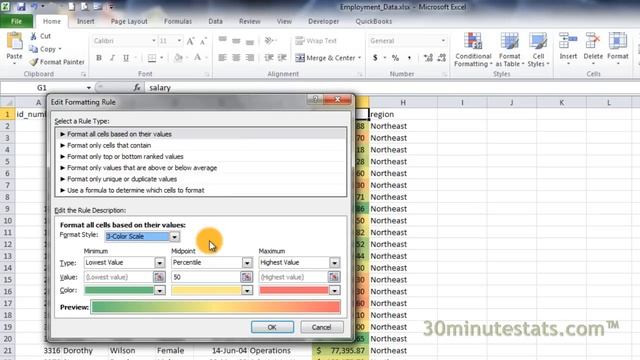The image size is (640, 360).
Task: Open the Midpoint Type Percentile dropdown
Action: (247, 263)
